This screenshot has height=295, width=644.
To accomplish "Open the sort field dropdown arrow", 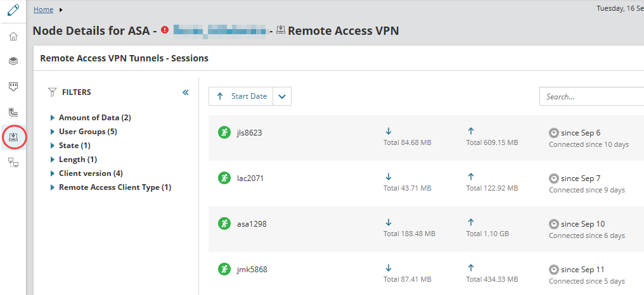I will click(282, 96).
